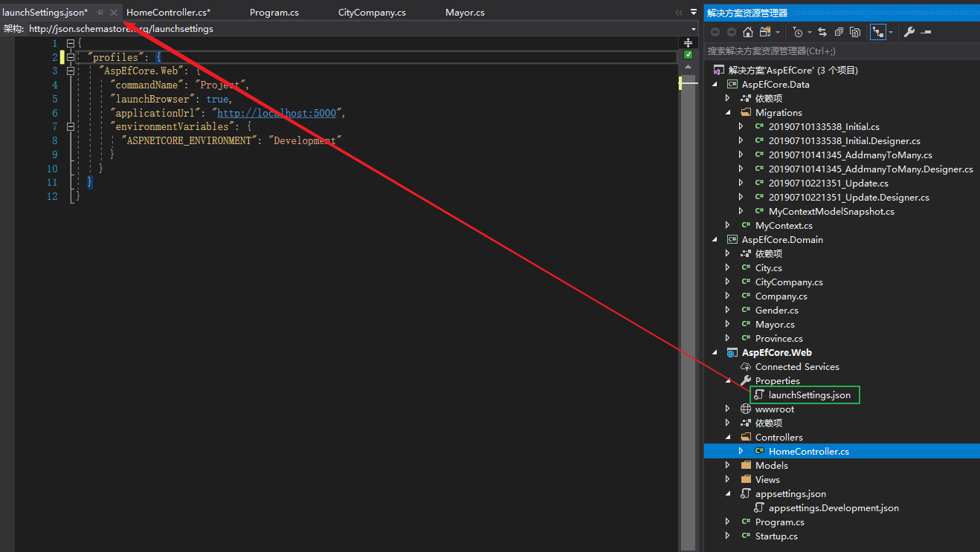Expand the Models folder in the tree

(x=729, y=466)
